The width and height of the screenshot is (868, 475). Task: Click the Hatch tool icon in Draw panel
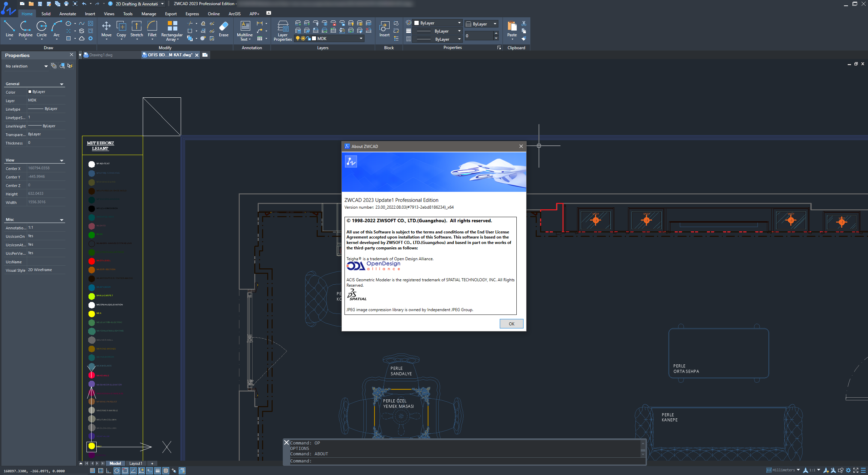pyautogui.click(x=68, y=38)
